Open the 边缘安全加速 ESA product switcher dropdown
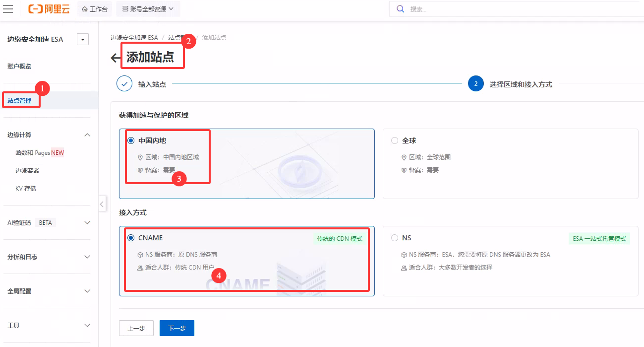 point(83,40)
